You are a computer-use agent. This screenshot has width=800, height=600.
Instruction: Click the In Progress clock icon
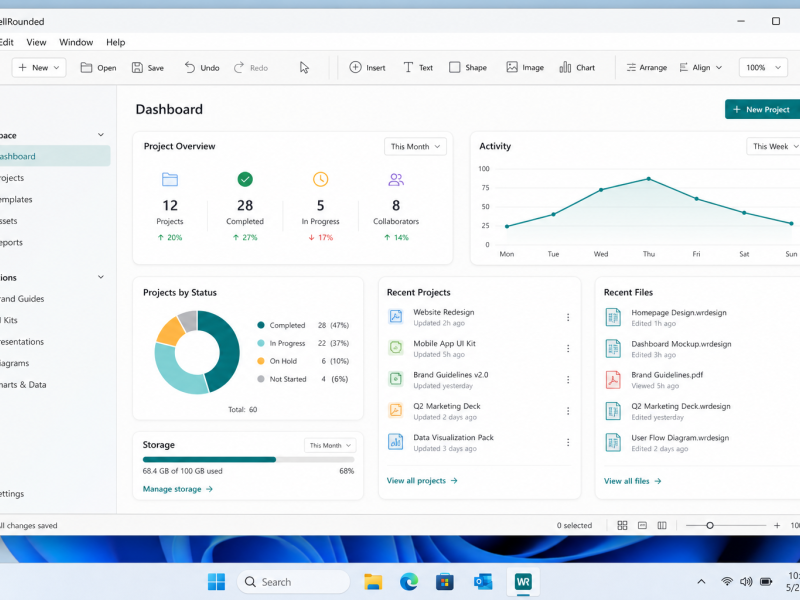(x=320, y=179)
